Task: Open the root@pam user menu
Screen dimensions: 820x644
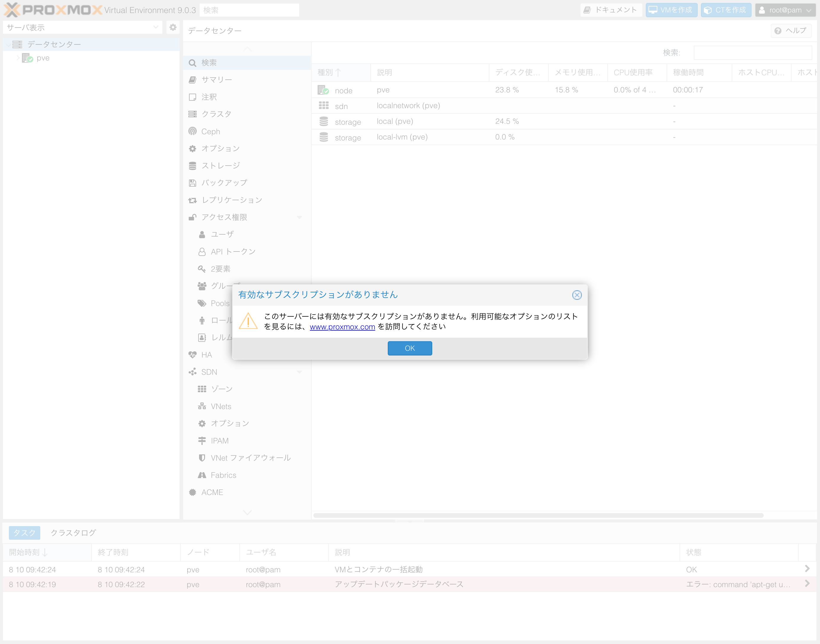Action: tap(786, 10)
